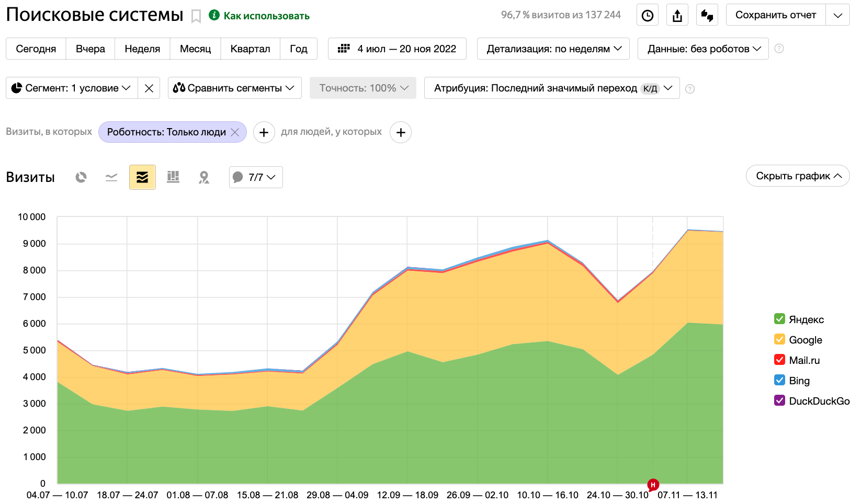Switch to line chart view

click(111, 177)
